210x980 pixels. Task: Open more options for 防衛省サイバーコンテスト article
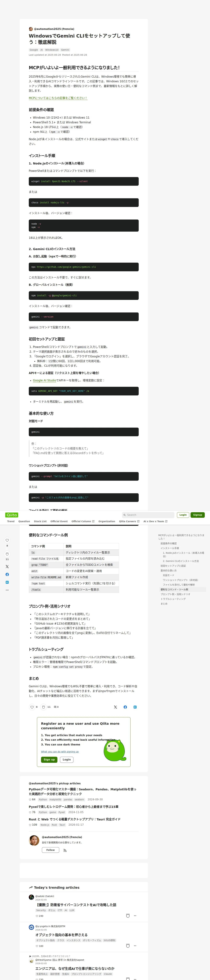(135, 916)
